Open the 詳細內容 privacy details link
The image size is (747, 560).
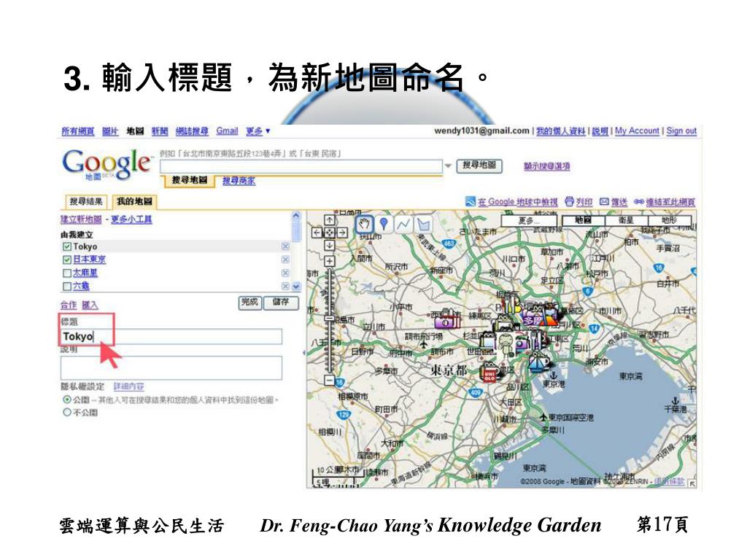pos(128,386)
